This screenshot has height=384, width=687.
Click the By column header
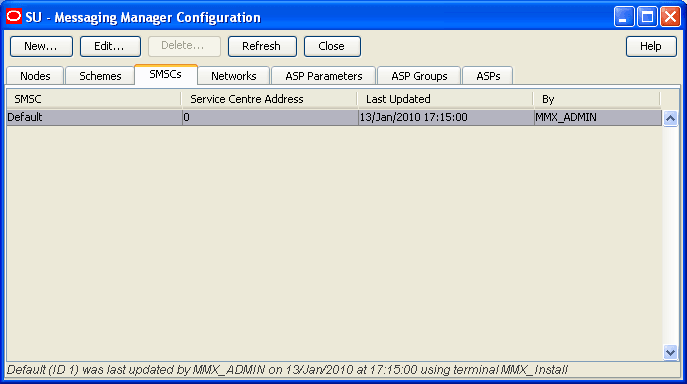[597, 99]
